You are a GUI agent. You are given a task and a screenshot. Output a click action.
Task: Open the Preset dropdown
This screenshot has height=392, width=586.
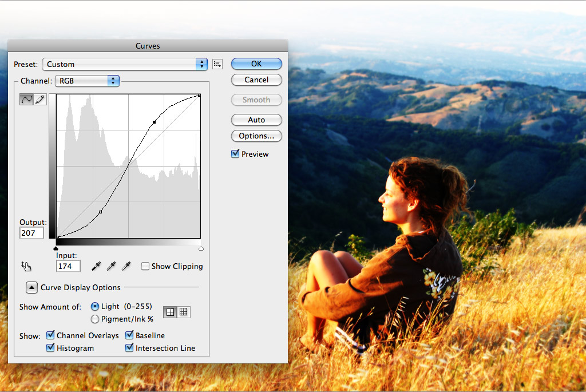(x=125, y=64)
